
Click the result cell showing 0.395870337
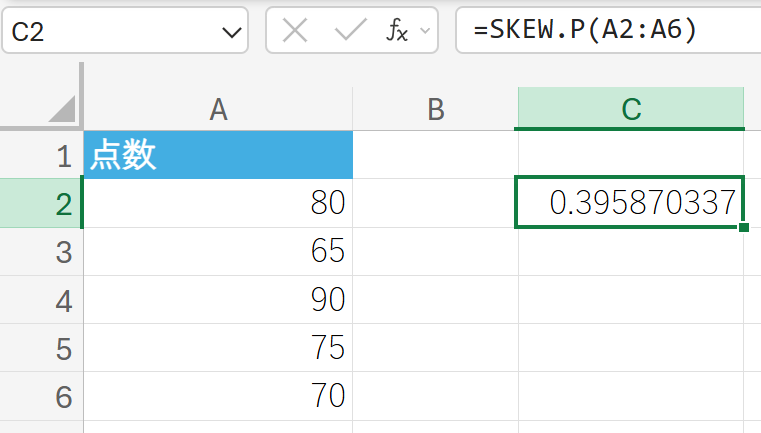tap(630, 204)
